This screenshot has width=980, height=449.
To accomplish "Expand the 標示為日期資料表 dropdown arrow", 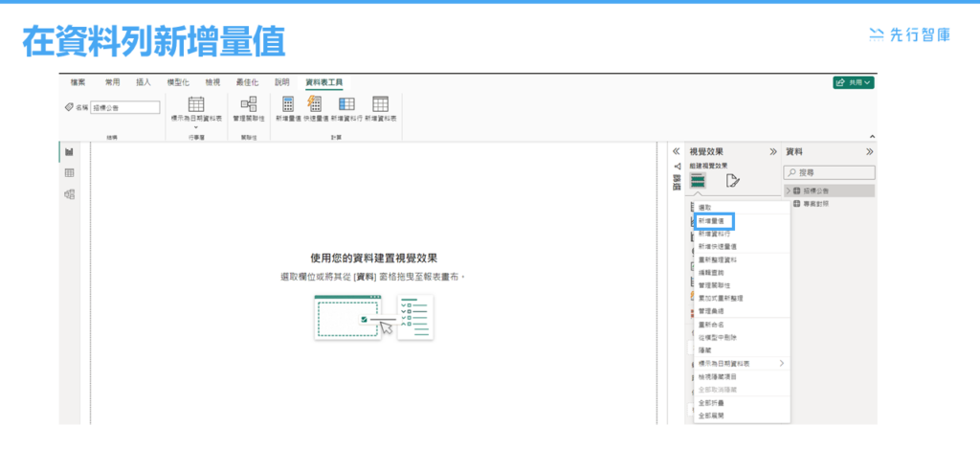I will pyautogui.click(x=196, y=127).
